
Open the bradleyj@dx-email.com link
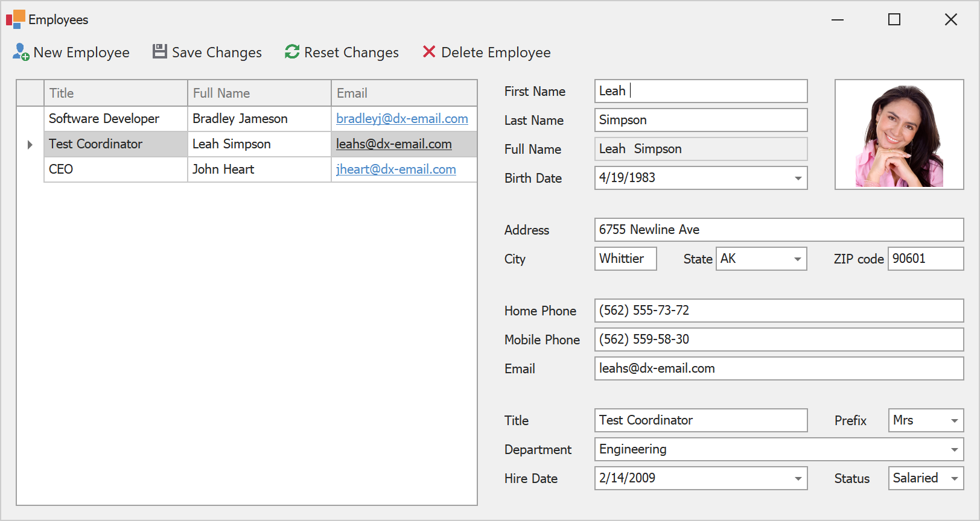point(402,119)
